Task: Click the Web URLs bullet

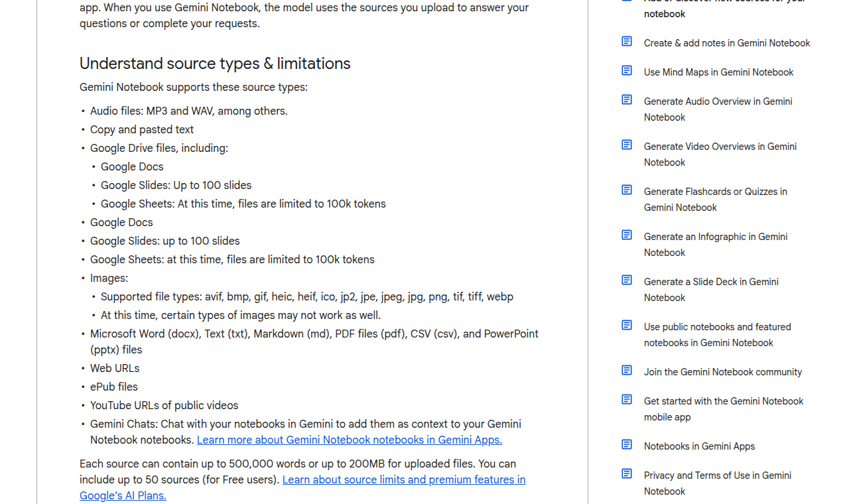Action: pos(115,368)
